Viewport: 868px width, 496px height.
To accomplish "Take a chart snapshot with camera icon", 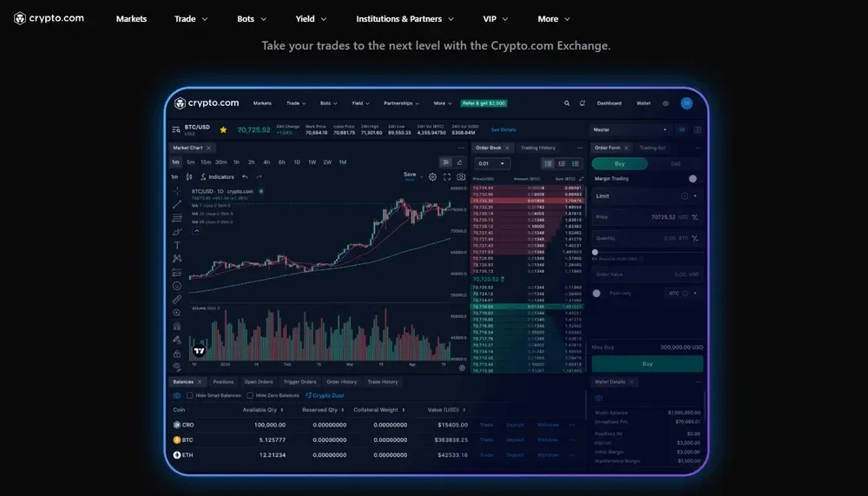I will click(x=461, y=177).
